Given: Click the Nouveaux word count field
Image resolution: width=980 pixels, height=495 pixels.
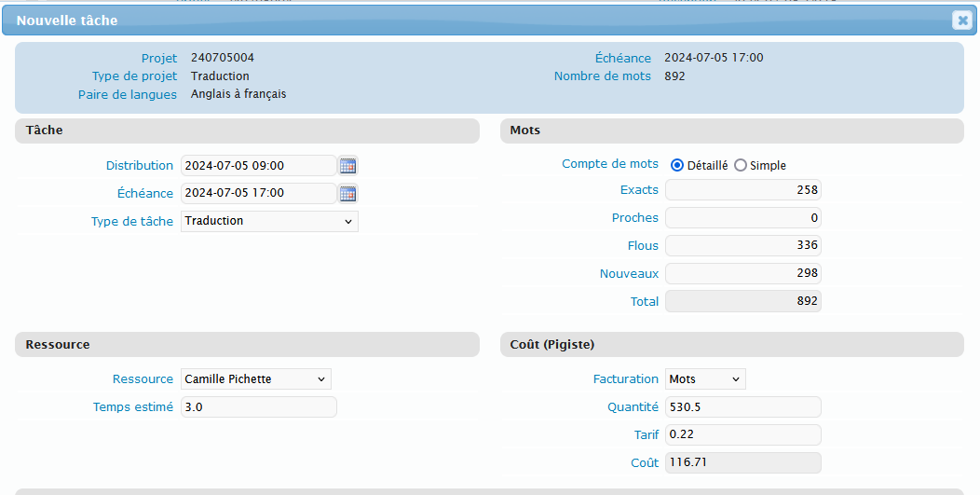Looking at the screenshot, I should [742, 274].
